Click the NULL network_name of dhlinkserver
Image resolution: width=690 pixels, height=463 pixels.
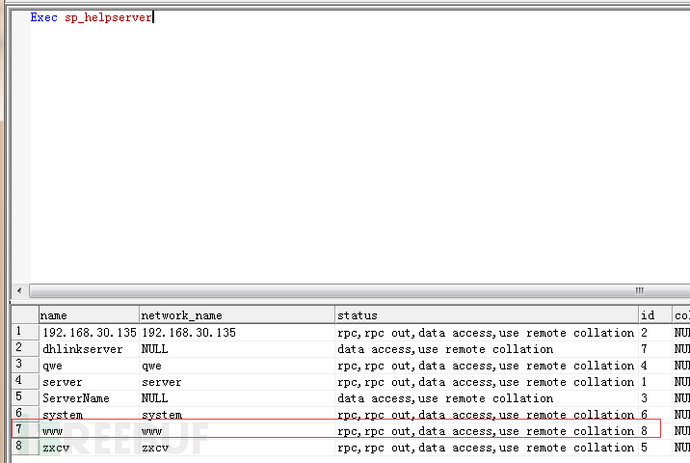point(237,349)
